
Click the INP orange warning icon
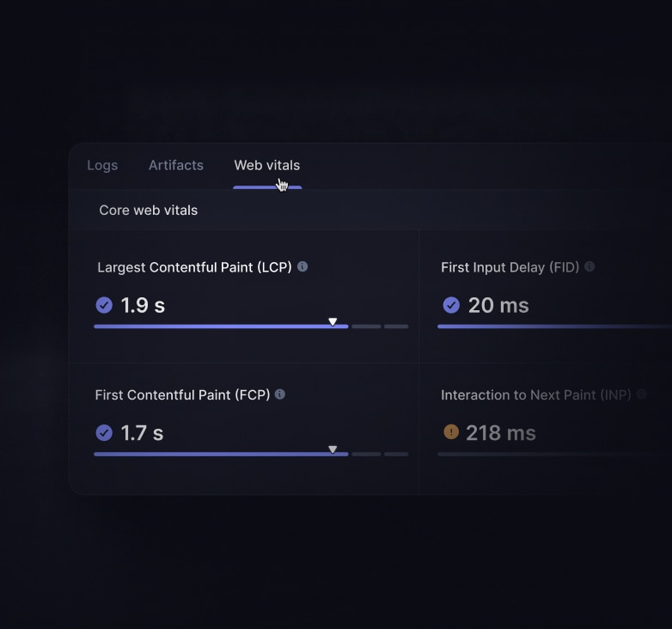[451, 432]
